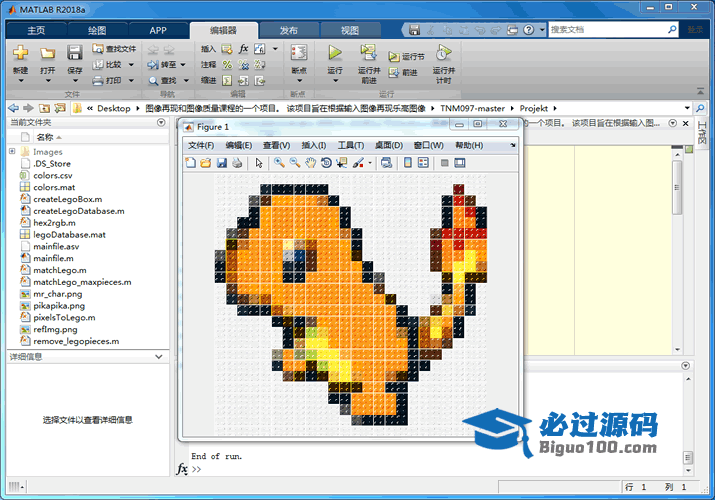Select the Brush data tool in Figure 1
This screenshot has height=500, width=715.
[358, 163]
